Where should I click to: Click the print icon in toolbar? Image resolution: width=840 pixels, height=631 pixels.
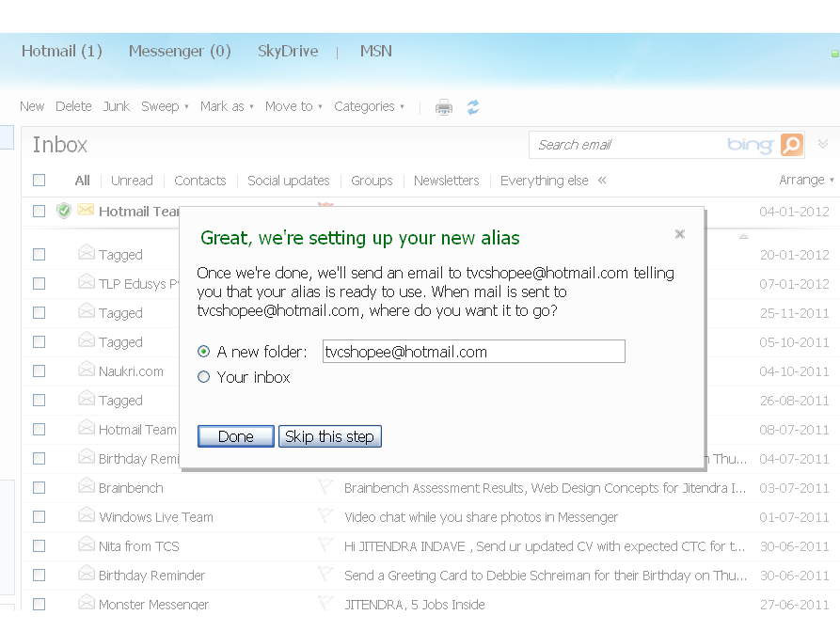pyautogui.click(x=444, y=107)
